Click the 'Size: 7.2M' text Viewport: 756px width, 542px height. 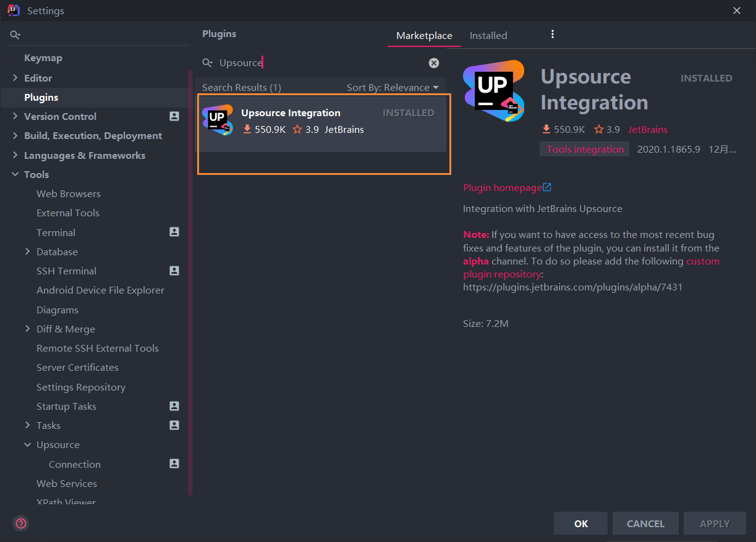[486, 323]
